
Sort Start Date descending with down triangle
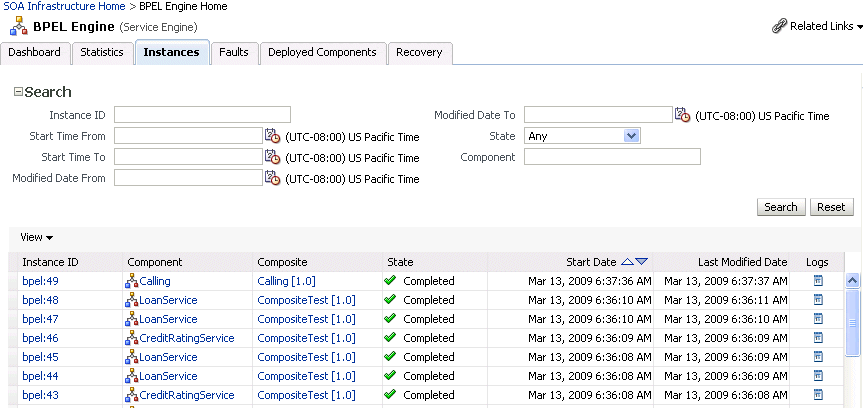pos(642,262)
